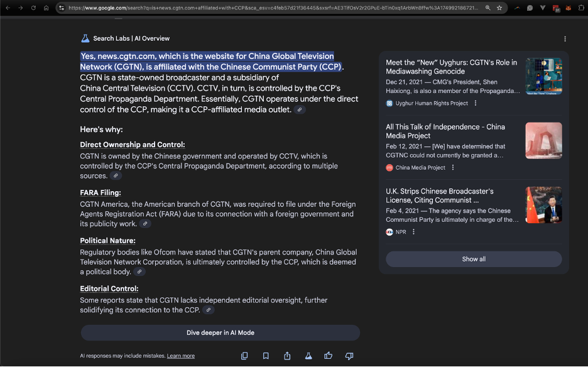Click source link chip under Editorial Control
Viewport: 588px width, 367px height.
(209, 310)
